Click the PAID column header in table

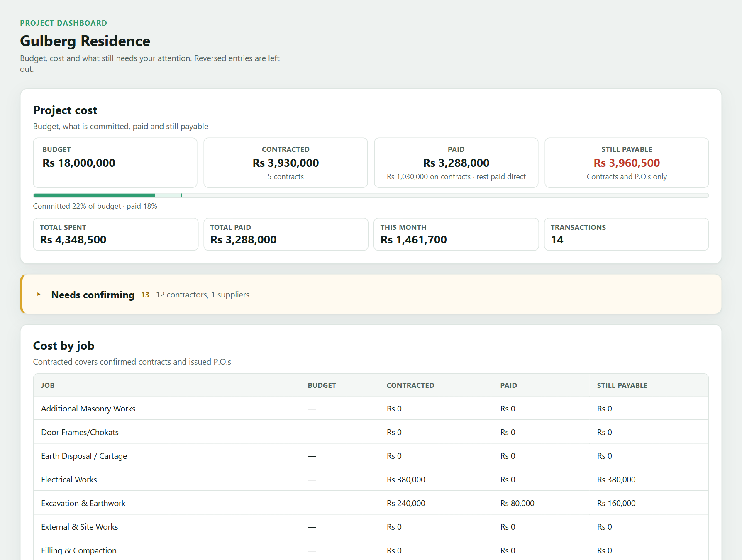click(x=508, y=385)
